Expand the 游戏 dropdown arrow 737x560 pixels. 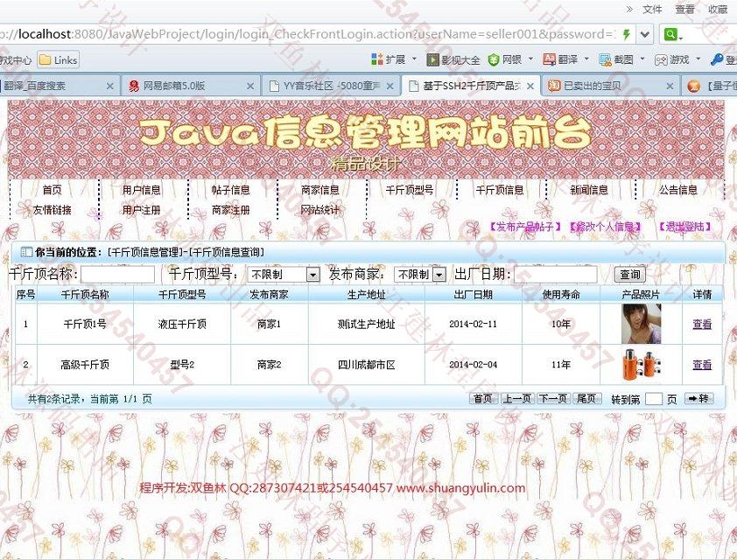[698, 59]
